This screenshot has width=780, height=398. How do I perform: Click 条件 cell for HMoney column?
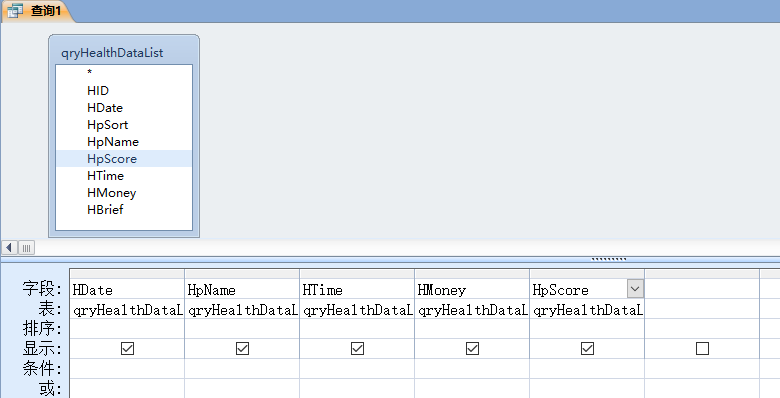coord(472,369)
